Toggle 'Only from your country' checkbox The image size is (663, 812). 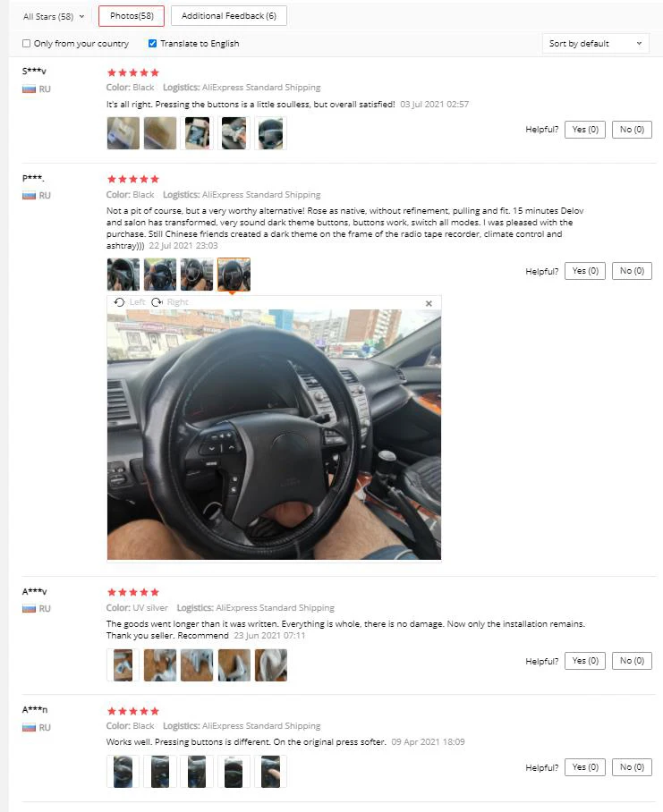(27, 44)
